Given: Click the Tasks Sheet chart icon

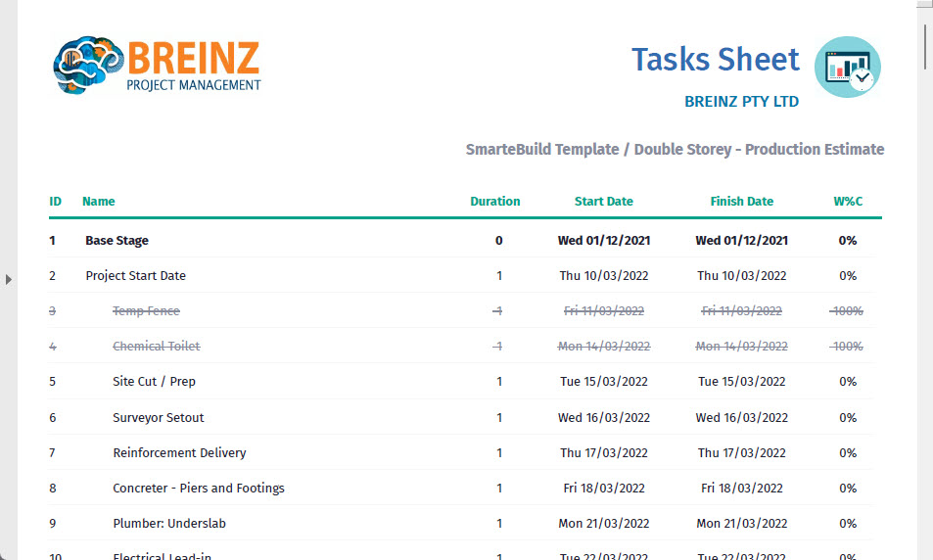Looking at the screenshot, I should 847,67.
